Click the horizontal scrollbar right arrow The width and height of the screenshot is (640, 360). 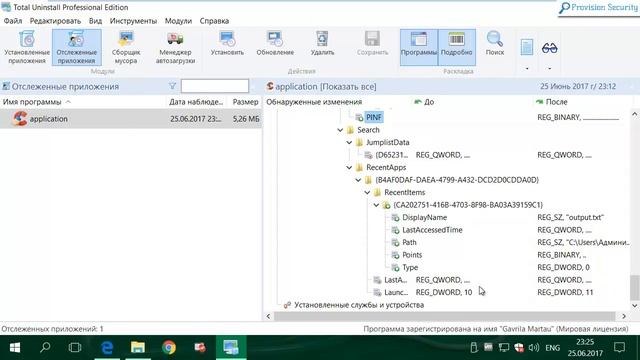tap(624, 316)
